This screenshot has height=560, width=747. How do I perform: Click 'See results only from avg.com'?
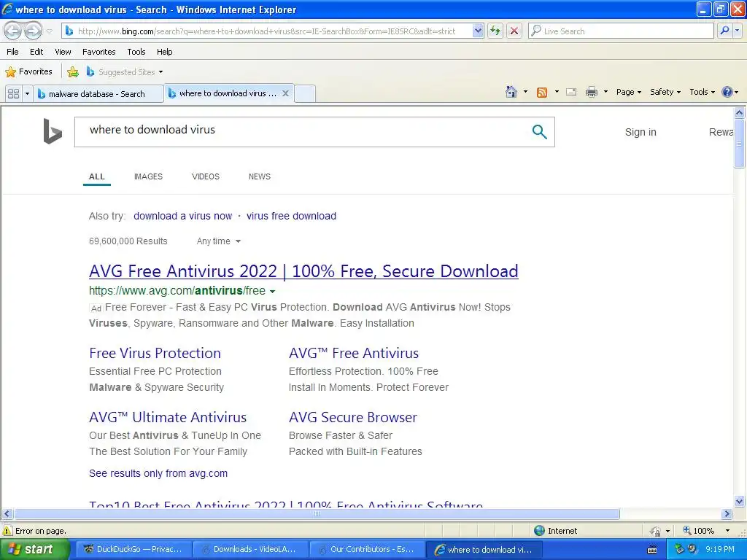pos(158,473)
